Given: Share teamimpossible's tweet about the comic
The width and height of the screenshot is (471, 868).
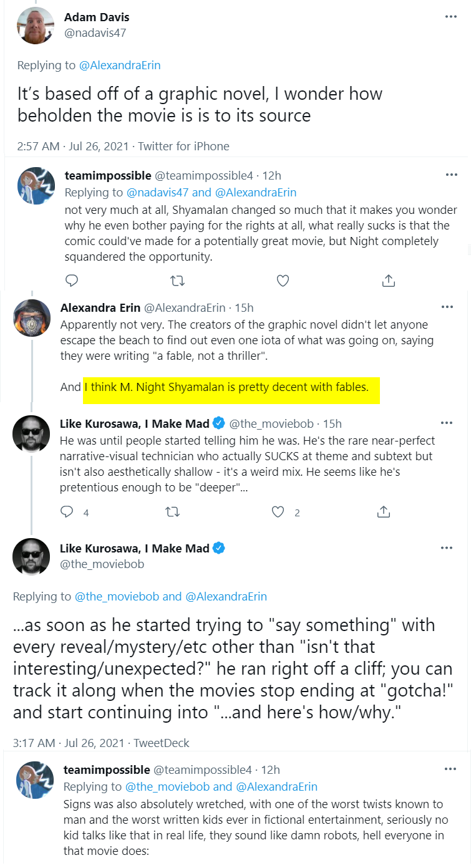Looking at the screenshot, I should (388, 281).
